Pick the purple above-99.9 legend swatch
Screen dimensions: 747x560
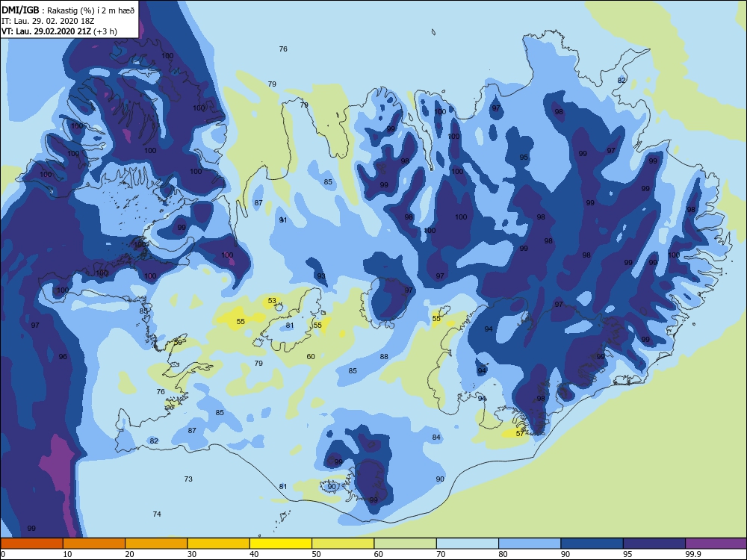[x=716, y=544]
